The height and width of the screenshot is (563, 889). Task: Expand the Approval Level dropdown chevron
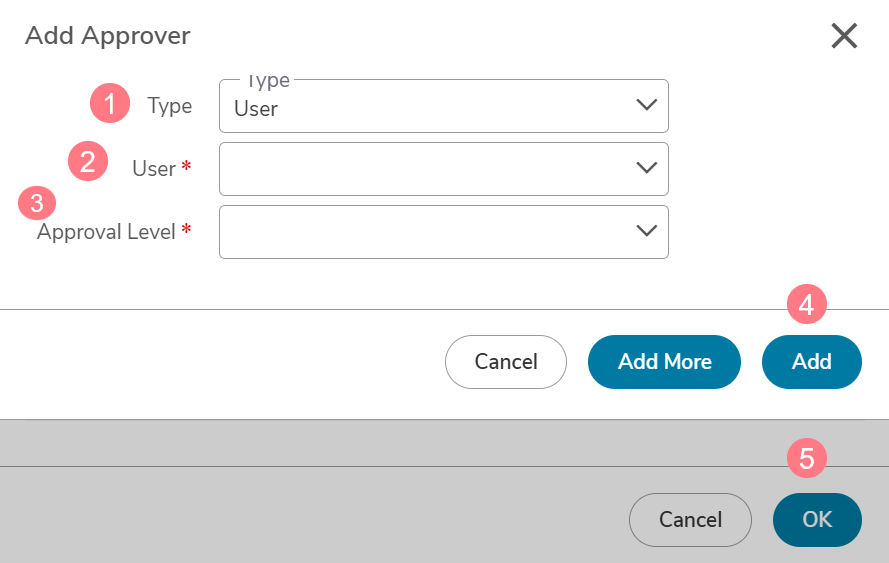[x=646, y=231]
